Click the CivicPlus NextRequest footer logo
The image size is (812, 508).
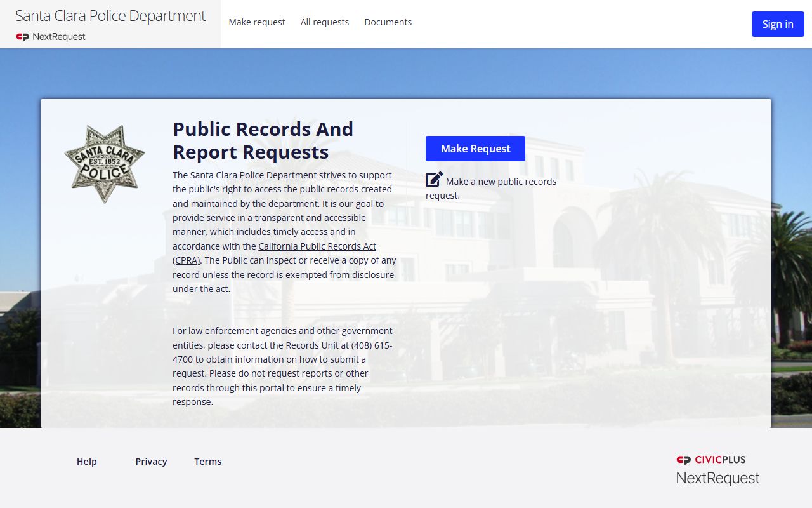717,470
